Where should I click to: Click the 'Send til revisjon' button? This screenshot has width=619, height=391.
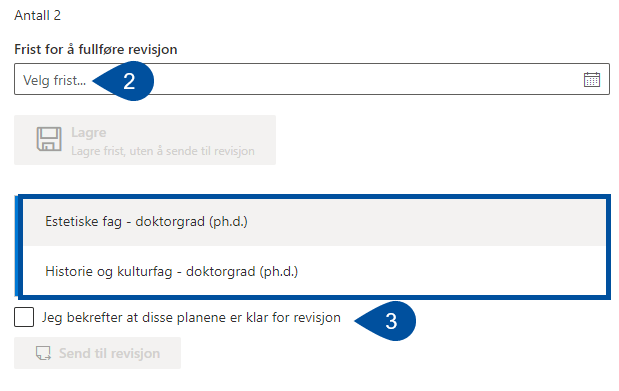click(x=98, y=353)
